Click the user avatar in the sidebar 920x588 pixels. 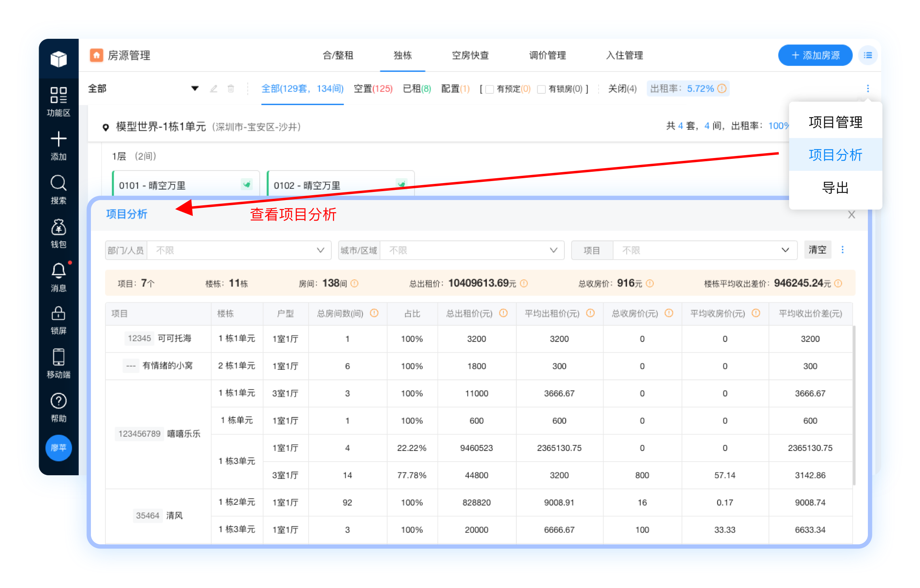(x=59, y=448)
